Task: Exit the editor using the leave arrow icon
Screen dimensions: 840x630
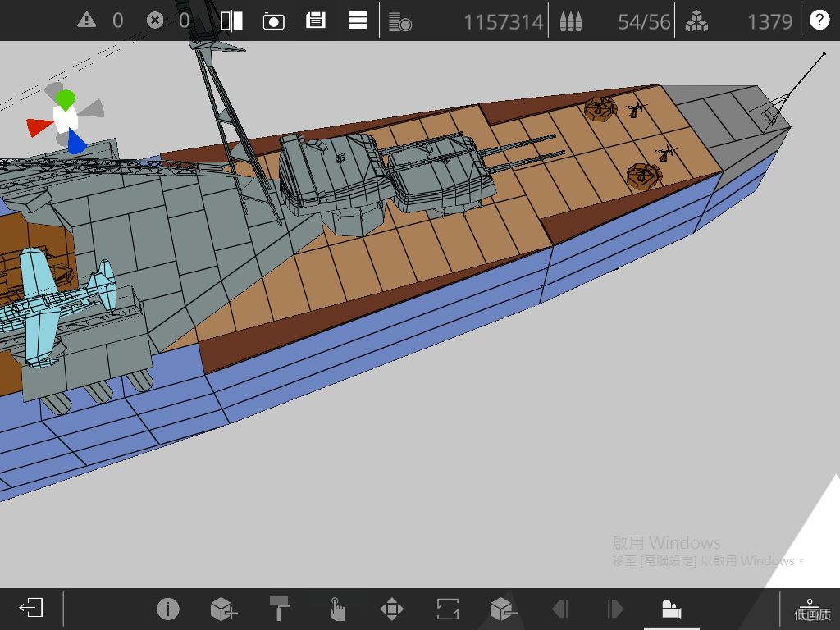Action: pyautogui.click(x=31, y=608)
